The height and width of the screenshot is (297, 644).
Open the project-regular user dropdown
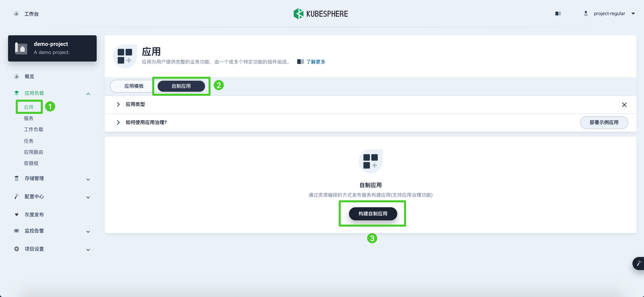[x=609, y=14]
